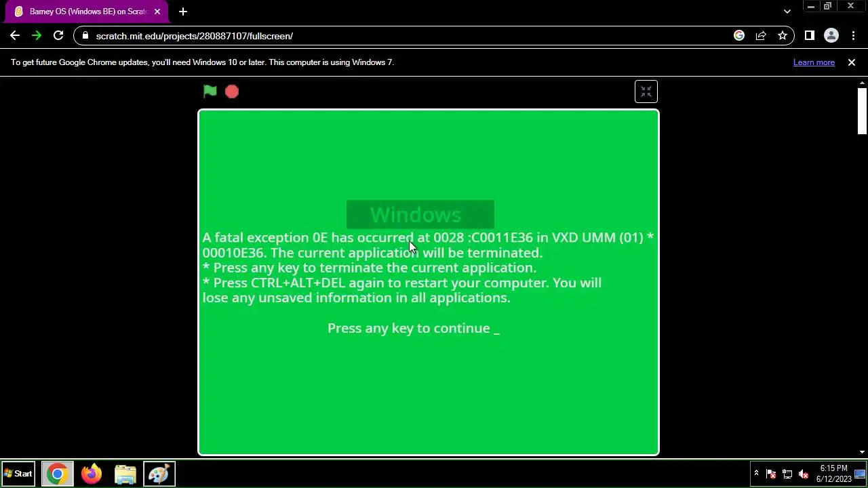The width and height of the screenshot is (868, 488).
Task: Minimize the Chrome window
Action: [810, 6]
